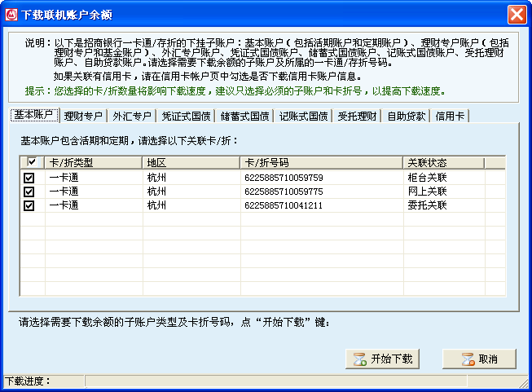Close the download account balance dialog
Screen dimensions: 532x392
pos(516,14)
